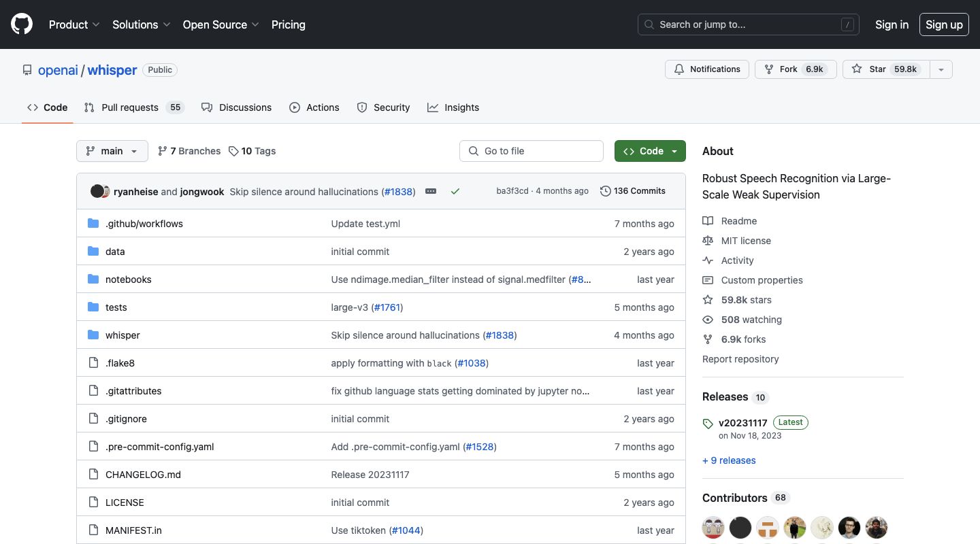Open the green Code dropdown button
This screenshot has height=544, width=980.
[650, 151]
